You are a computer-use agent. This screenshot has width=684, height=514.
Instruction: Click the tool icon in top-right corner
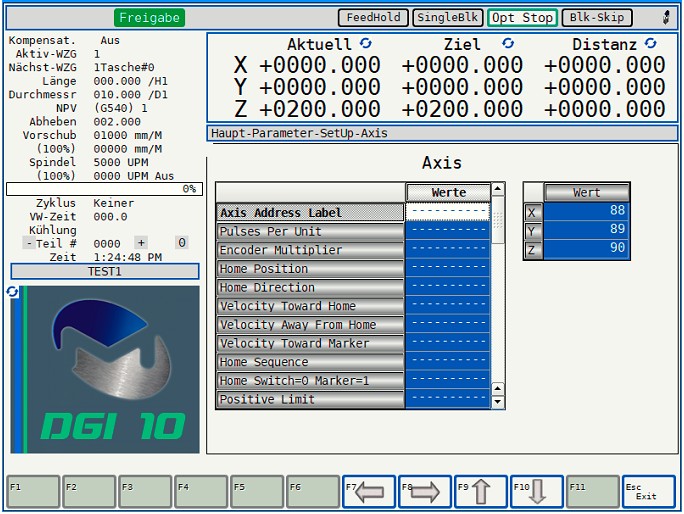666,18
